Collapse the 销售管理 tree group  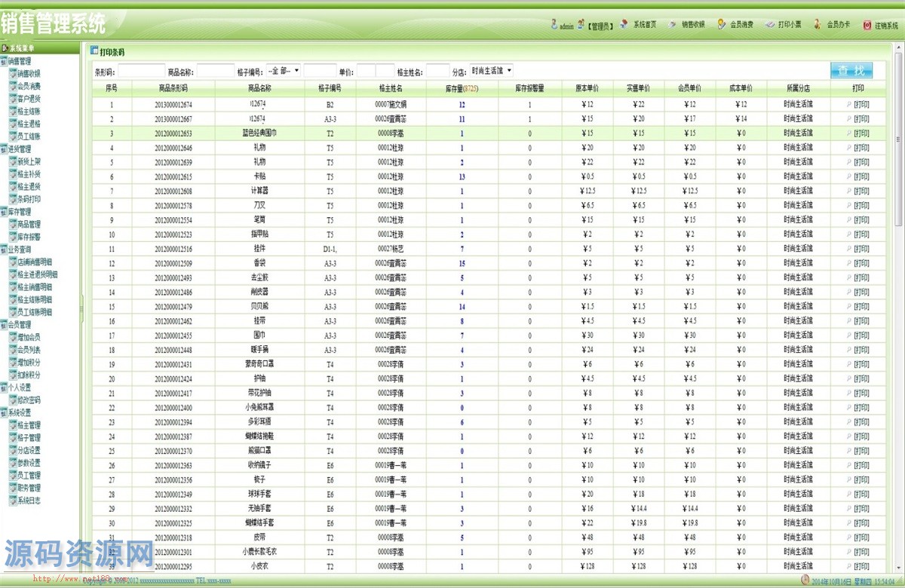pyautogui.click(x=4, y=61)
